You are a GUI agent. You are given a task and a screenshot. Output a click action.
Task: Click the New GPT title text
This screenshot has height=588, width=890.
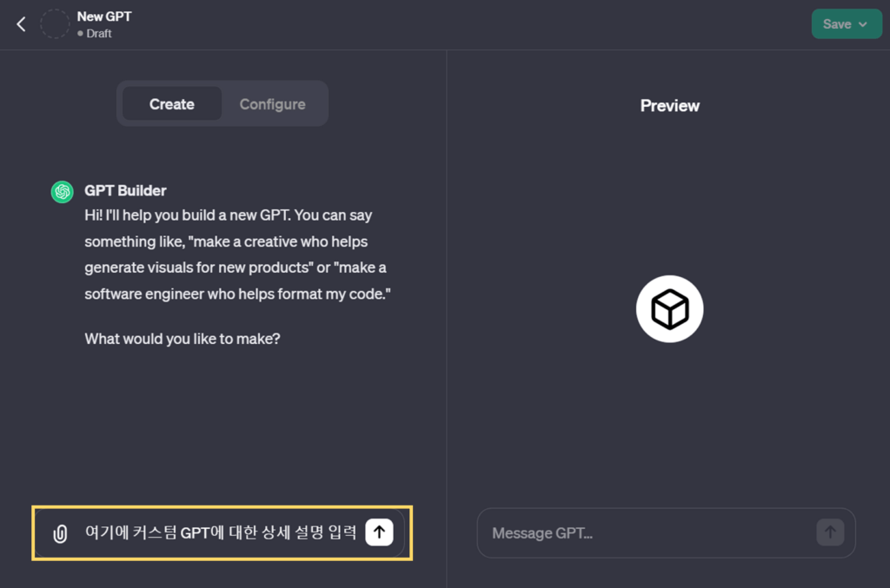click(x=104, y=17)
